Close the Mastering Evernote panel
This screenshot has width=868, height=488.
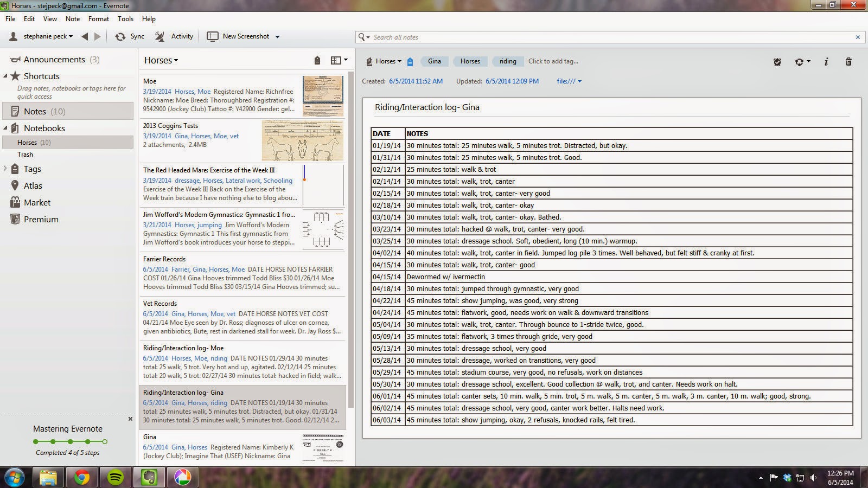pos(130,419)
